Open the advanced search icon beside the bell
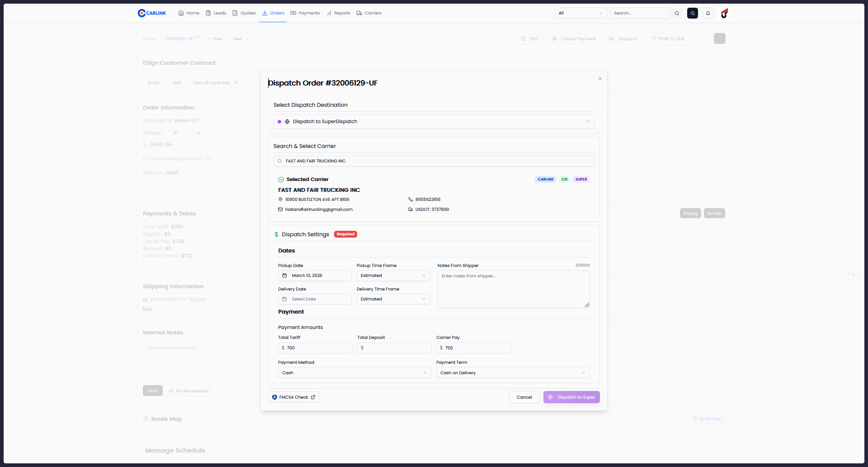 693,13
